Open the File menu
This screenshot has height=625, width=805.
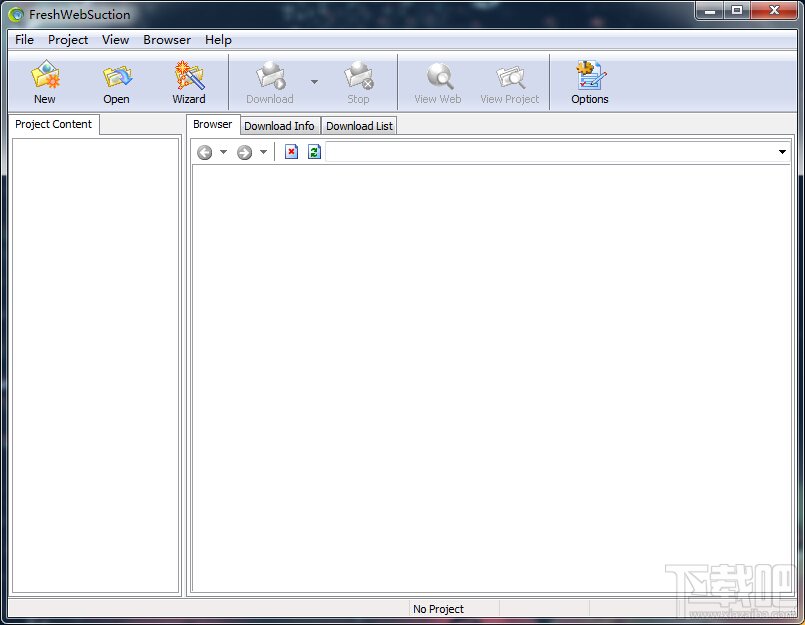(x=24, y=40)
